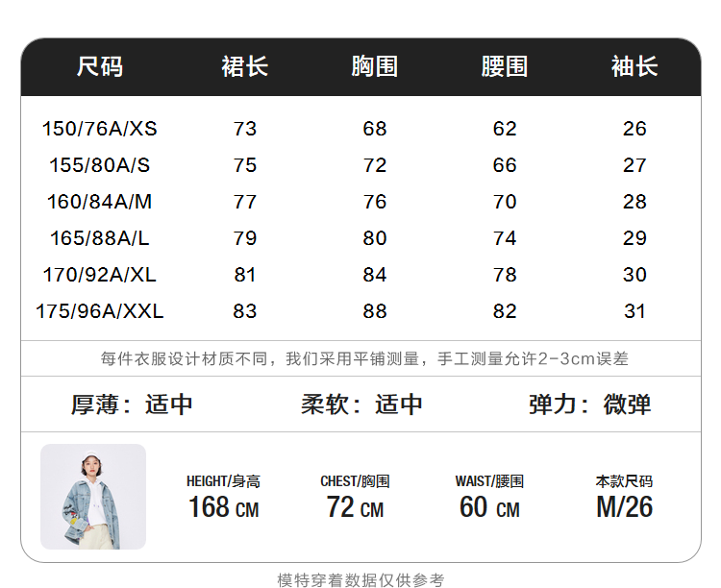This screenshot has height=588, width=721.
Task: Click the 本款尺码 label
Action: pos(624,481)
